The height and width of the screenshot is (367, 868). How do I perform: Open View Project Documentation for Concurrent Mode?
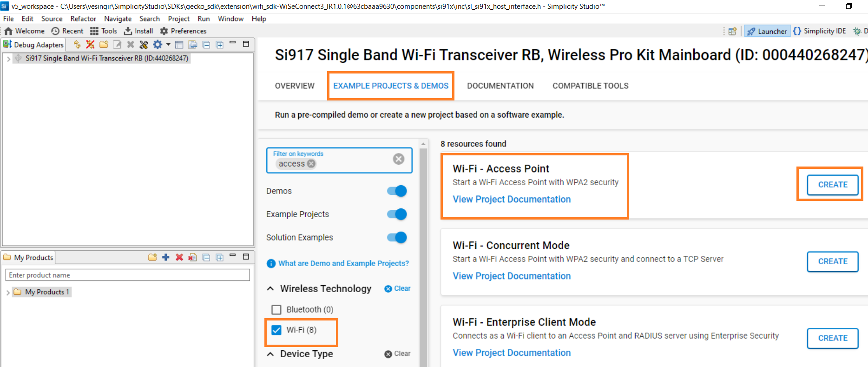tap(512, 276)
